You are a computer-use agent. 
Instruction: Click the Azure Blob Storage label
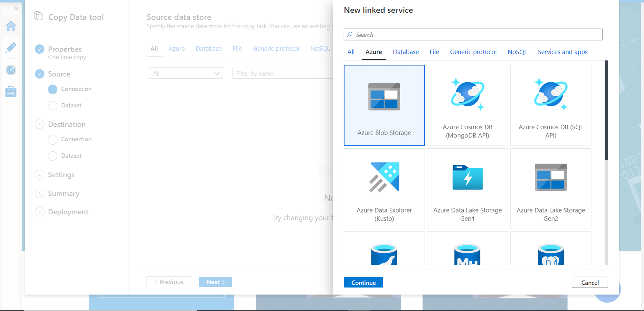click(384, 133)
